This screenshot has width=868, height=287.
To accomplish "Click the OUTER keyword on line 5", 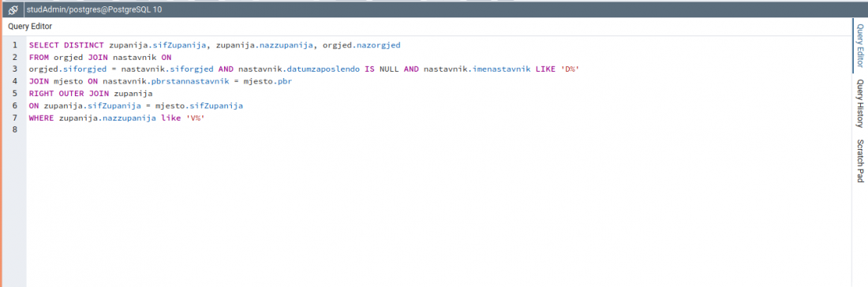I will tap(71, 94).
